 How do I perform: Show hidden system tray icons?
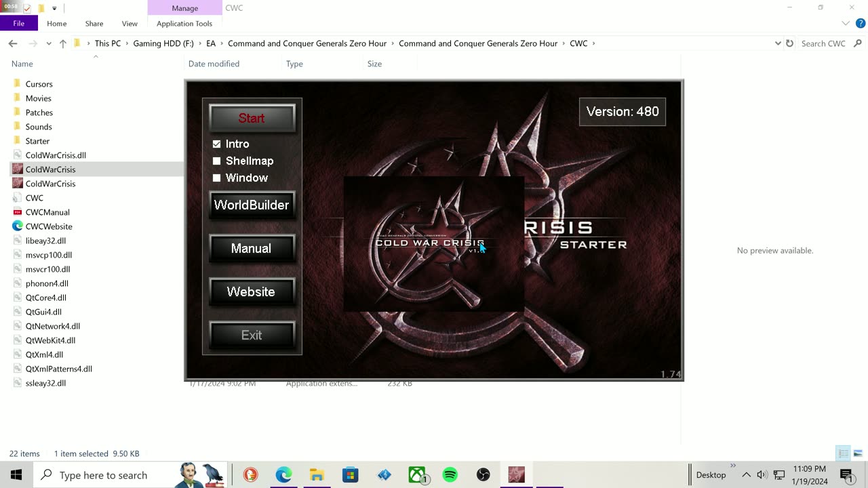click(746, 475)
